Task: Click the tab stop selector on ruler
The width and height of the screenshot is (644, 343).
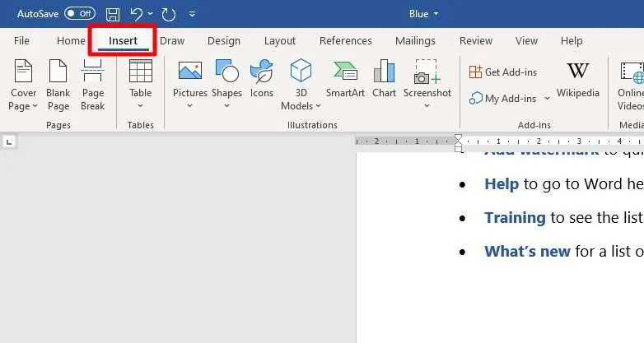Action: (x=9, y=142)
